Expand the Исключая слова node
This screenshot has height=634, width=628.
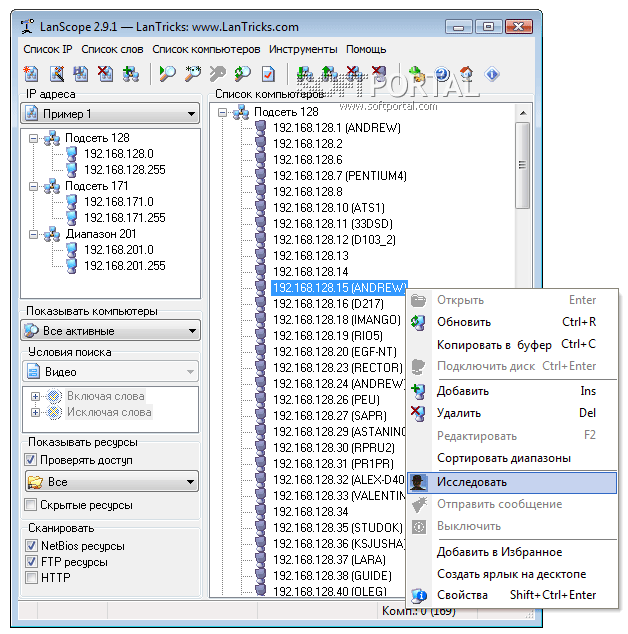(35, 412)
